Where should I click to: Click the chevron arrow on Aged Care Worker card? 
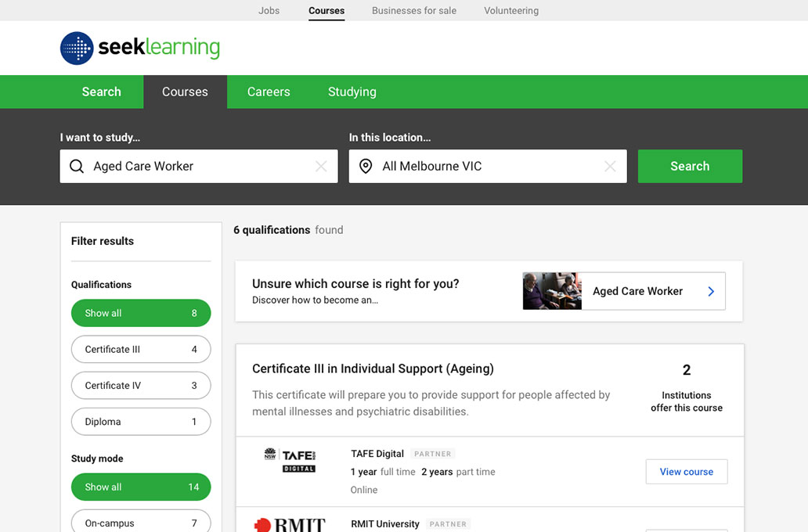pyautogui.click(x=711, y=292)
